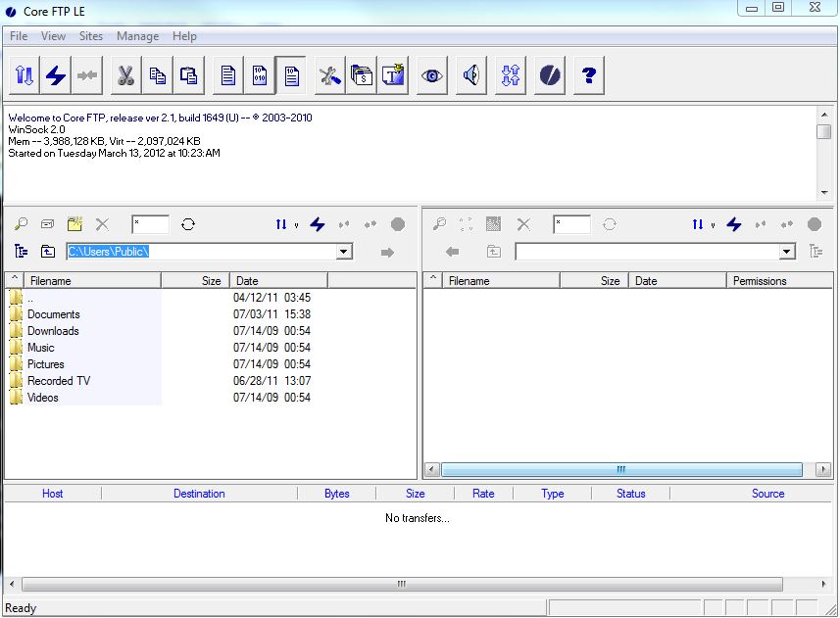Screen dimensions: 840x618
Task: Click the Core FTP logo toolbar icon
Action: click(550, 75)
